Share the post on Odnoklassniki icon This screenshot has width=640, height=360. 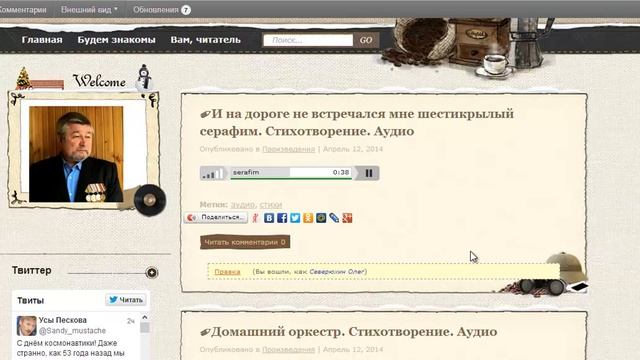point(308,218)
